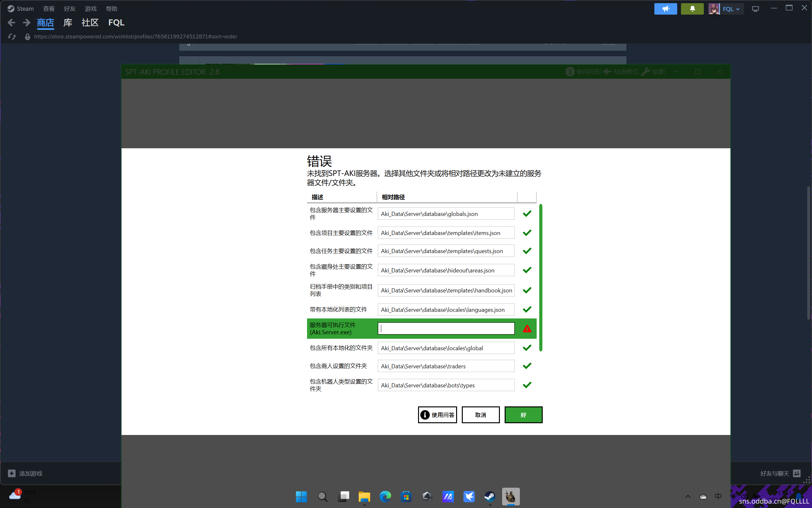812x508 pixels.
Task: Click the Steam page vertical scrollbar
Action: point(809,253)
